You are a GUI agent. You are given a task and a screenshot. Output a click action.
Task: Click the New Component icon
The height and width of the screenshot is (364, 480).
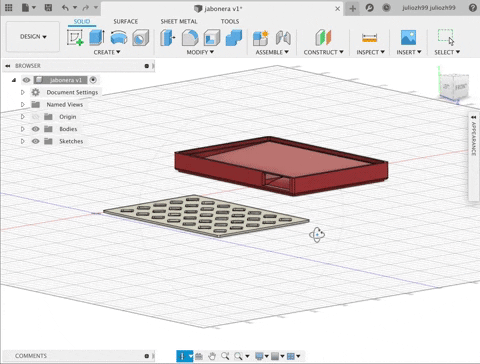coord(261,37)
